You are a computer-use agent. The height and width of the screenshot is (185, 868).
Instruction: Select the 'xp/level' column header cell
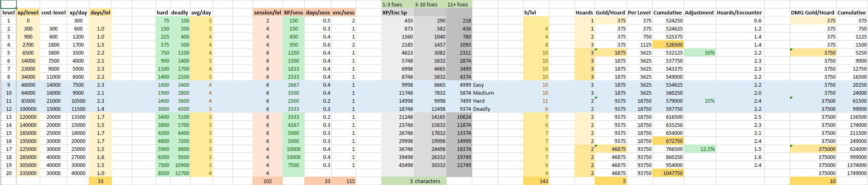pyautogui.click(x=28, y=12)
